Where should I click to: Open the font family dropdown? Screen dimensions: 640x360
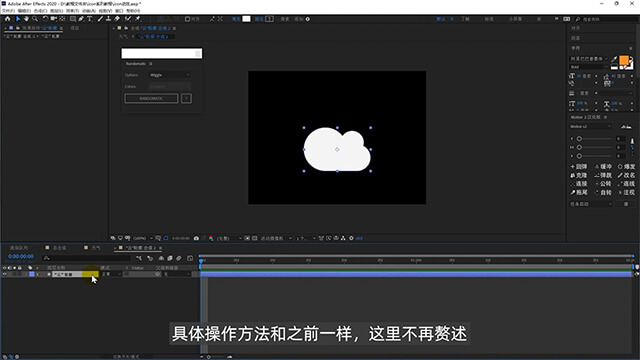coord(589,59)
